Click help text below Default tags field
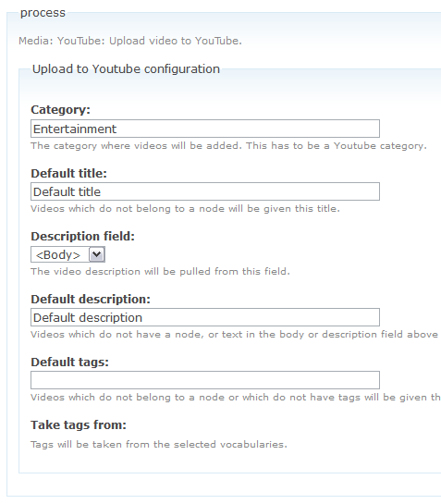This screenshot has width=441, height=504. (x=236, y=398)
